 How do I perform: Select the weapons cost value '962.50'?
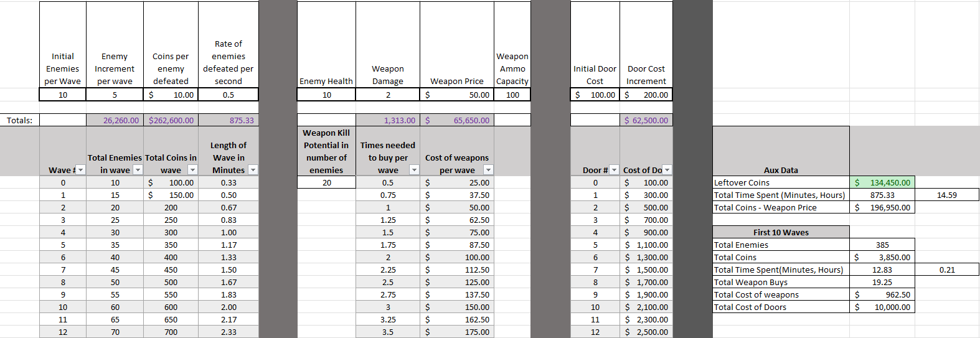coord(882,294)
